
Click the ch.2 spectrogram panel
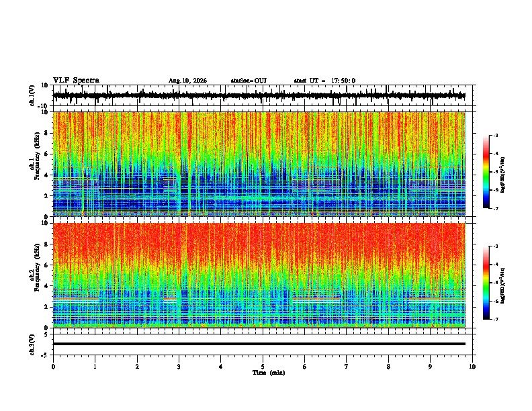coord(259,275)
